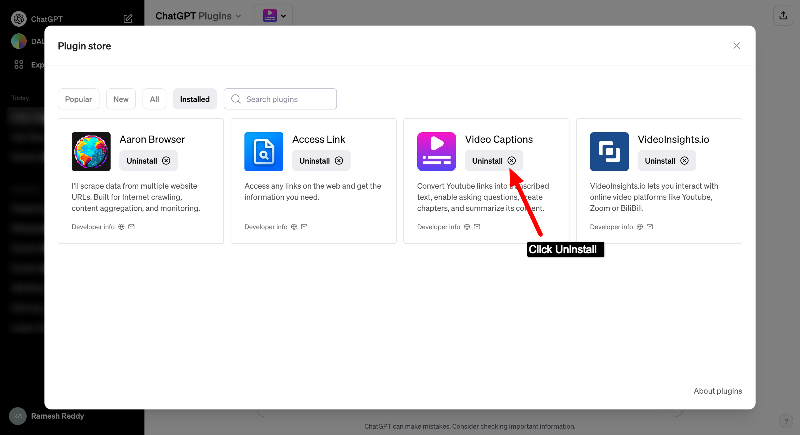The height and width of the screenshot is (435, 800).
Task: Open Aaron Browser developer website globe icon
Action: (x=121, y=227)
